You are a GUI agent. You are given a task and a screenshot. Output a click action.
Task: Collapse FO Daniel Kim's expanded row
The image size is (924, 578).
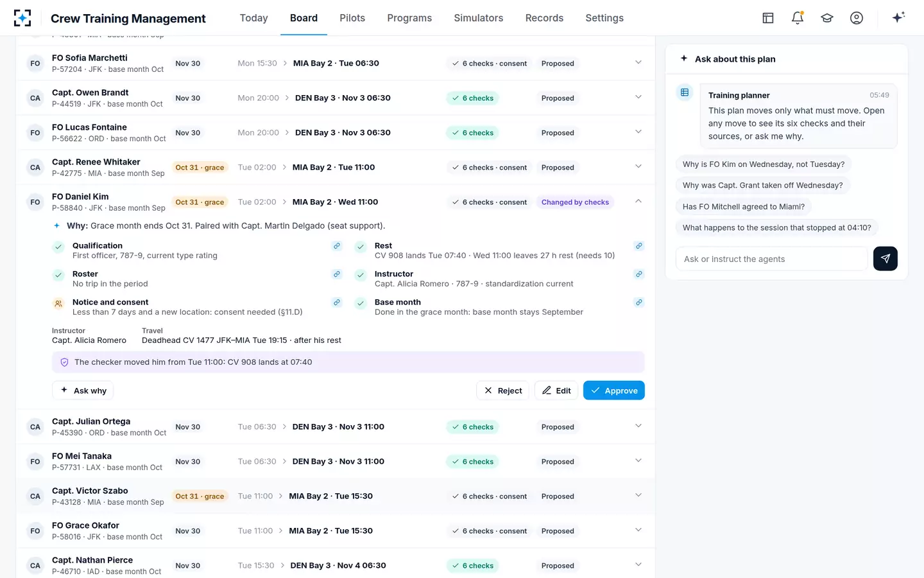pos(638,201)
